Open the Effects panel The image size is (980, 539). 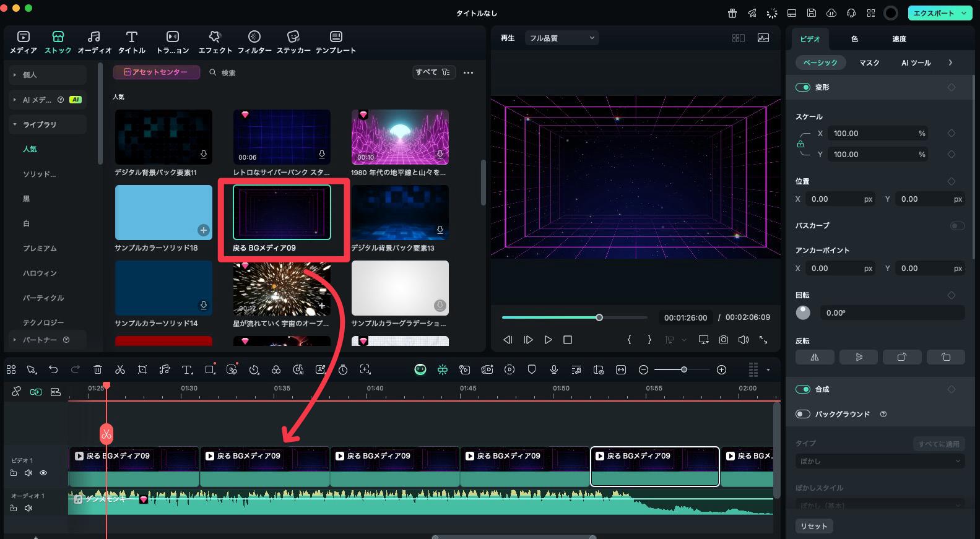click(x=215, y=42)
